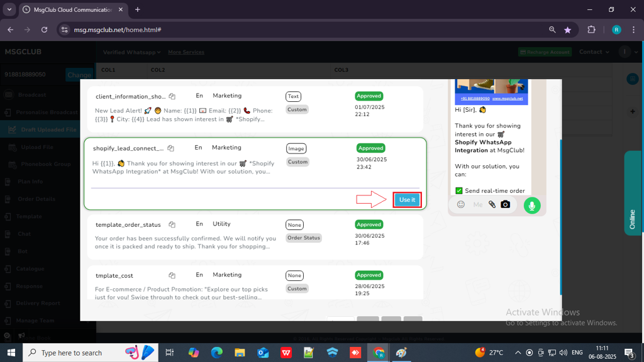Click the template list vertical scrollbar

[x=560, y=216]
